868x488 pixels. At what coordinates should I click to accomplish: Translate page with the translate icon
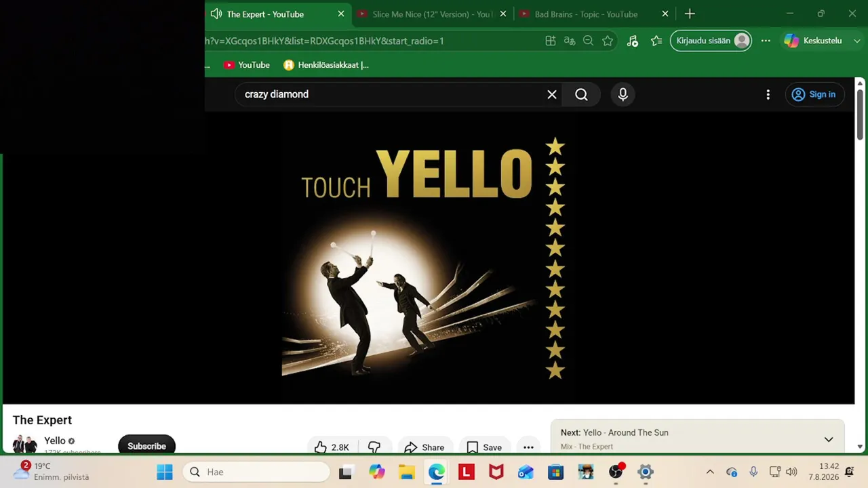570,41
